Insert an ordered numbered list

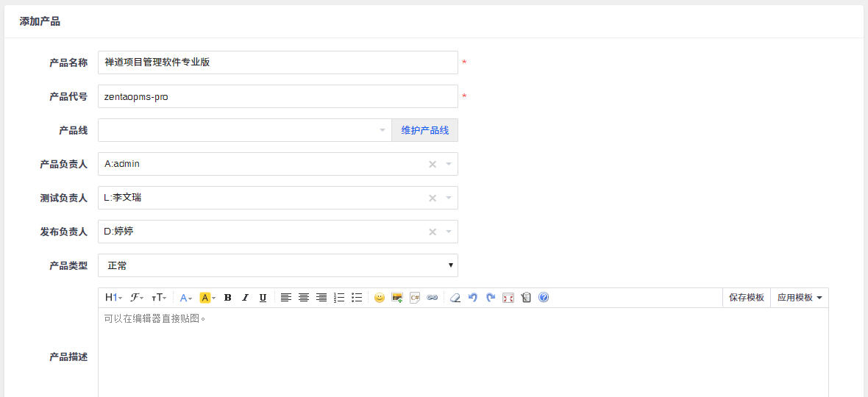click(x=339, y=298)
